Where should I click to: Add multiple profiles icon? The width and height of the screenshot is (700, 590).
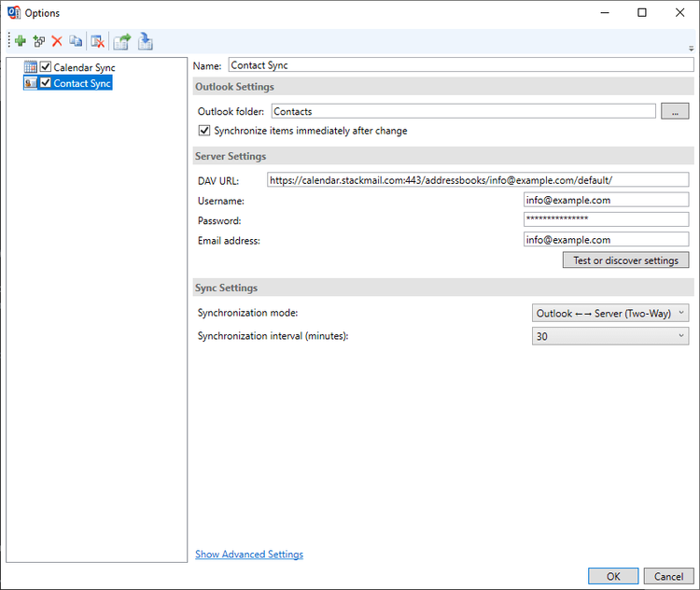pos(39,41)
